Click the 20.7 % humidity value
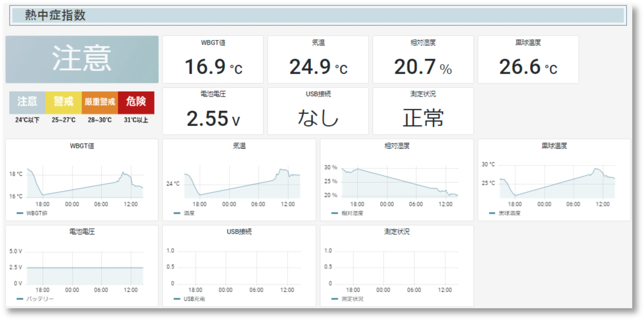 pyautogui.click(x=423, y=67)
